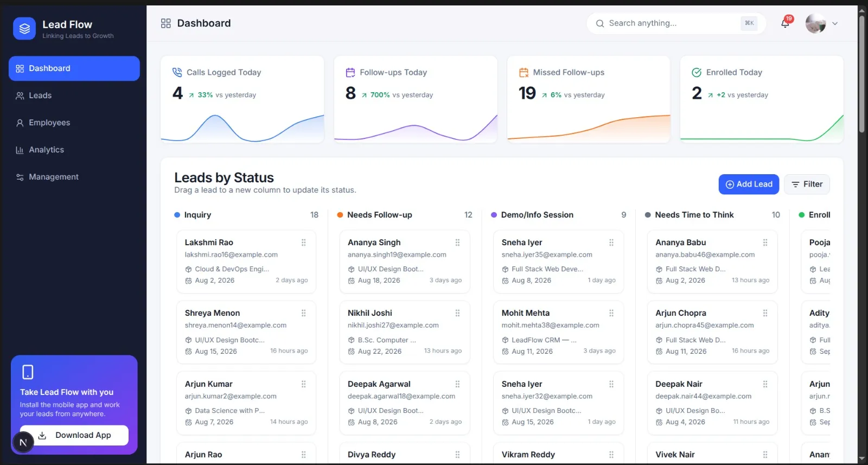
Task: Click the Lead Flow logo icon
Action: pos(24,29)
